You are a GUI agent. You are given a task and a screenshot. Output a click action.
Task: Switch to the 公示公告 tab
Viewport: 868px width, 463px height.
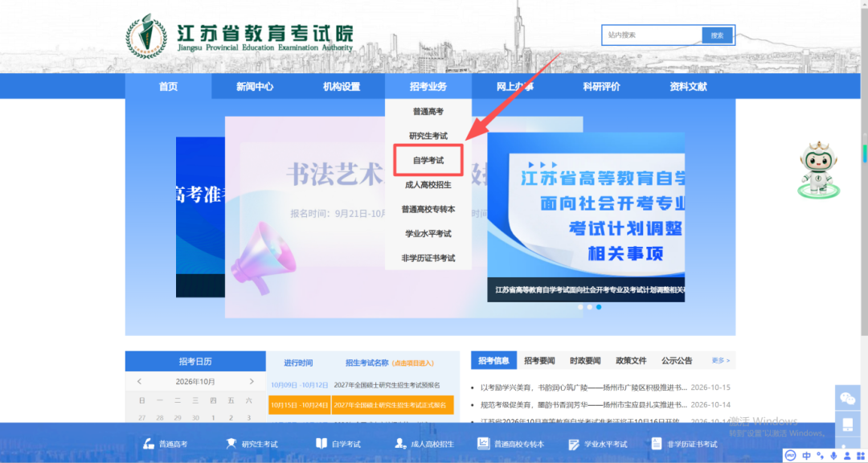pos(677,361)
